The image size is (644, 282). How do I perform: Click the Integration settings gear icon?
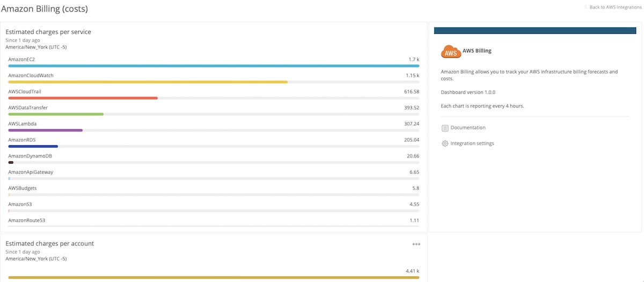[x=444, y=144]
